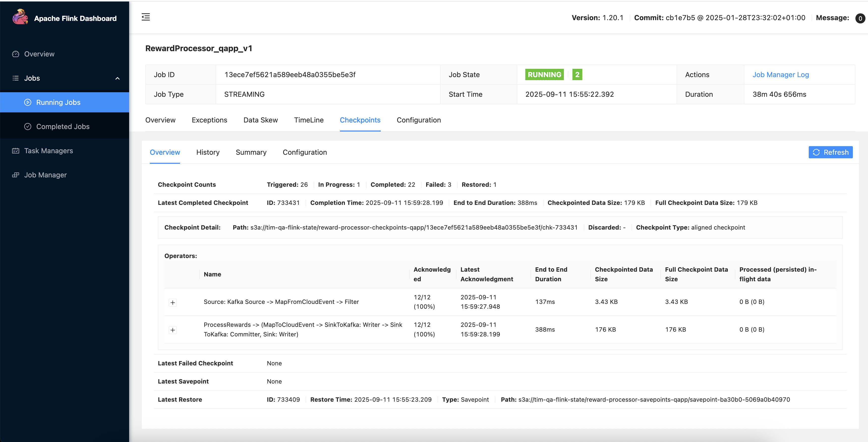
Task: Open the Job Manager Log link
Action: [780, 75]
